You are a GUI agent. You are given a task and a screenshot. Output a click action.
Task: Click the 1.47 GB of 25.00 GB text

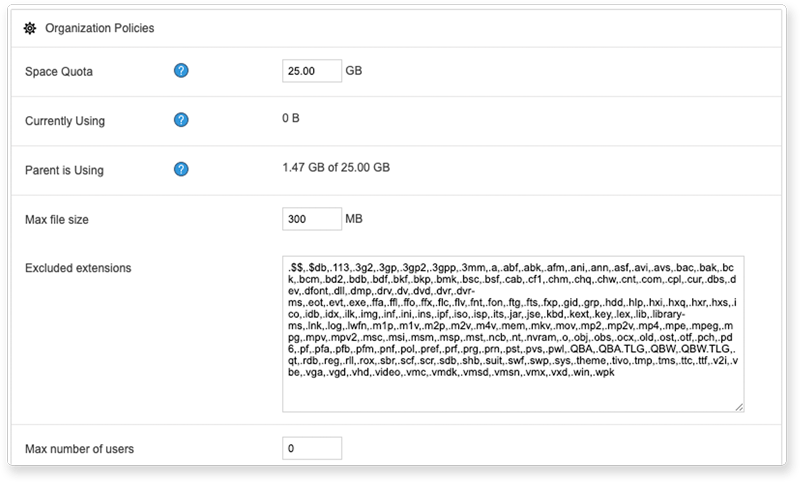click(336, 168)
